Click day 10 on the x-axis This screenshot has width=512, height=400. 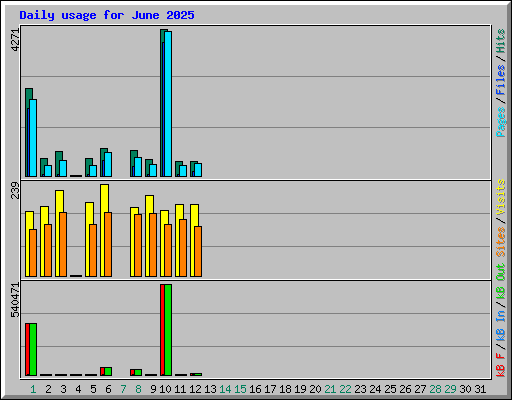[x=165, y=389]
